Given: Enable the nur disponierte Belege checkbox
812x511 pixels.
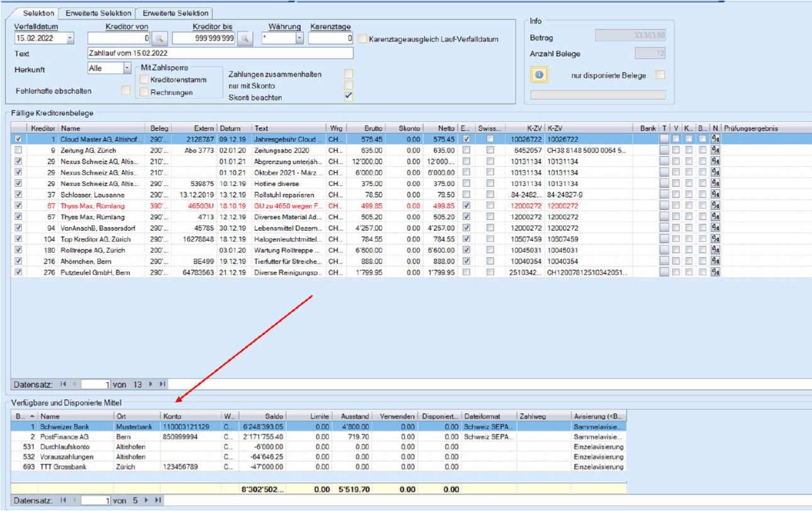Looking at the screenshot, I should 660,75.
